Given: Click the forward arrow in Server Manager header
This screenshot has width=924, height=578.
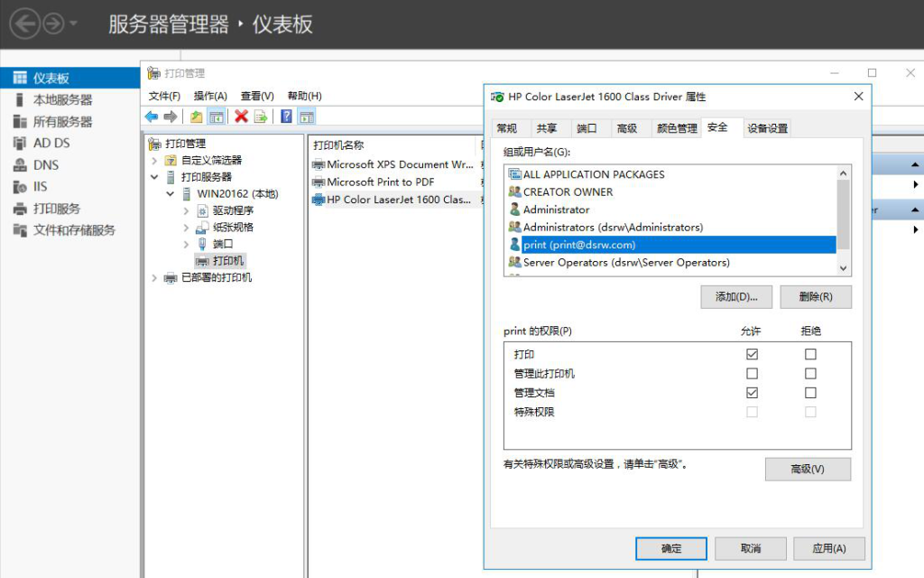Looking at the screenshot, I should pos(53,23).
